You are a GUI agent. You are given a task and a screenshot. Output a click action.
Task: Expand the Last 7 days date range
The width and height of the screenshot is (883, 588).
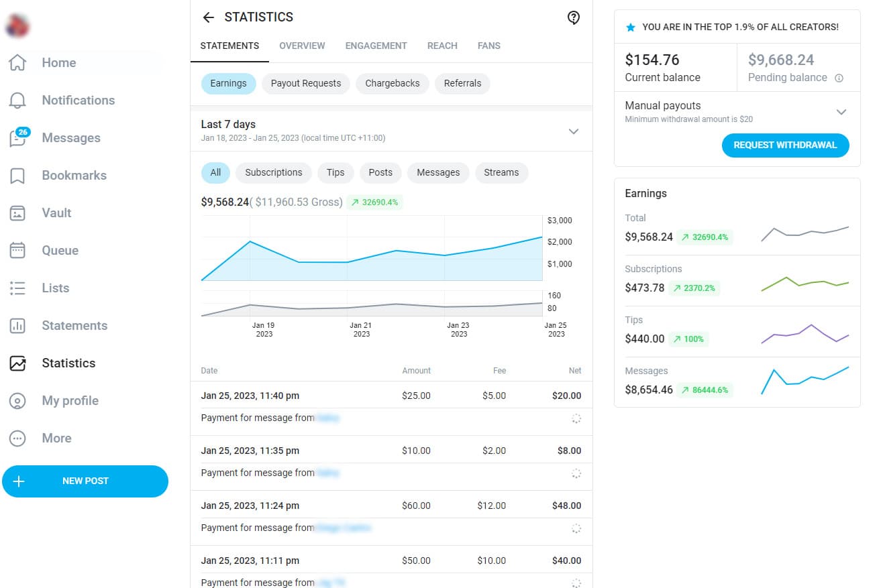(391, 131)
